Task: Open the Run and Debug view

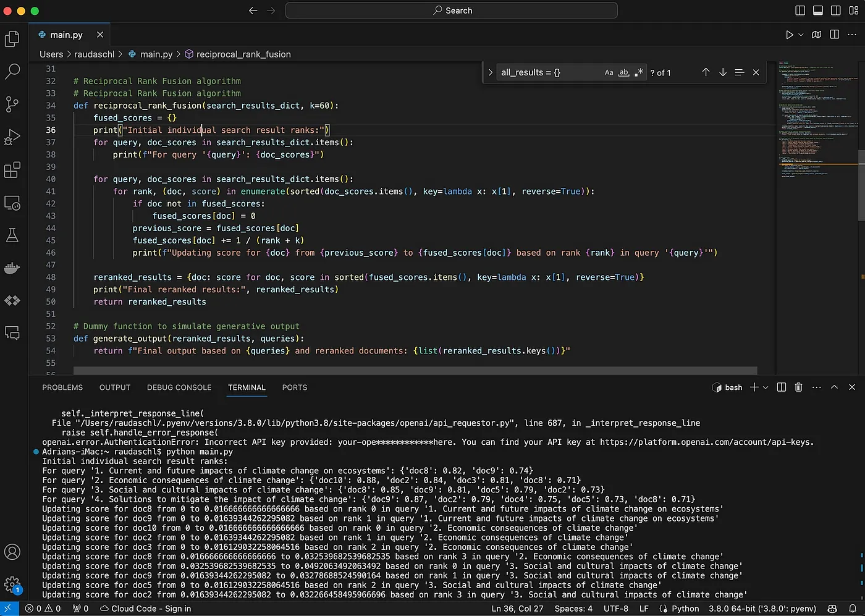Action: [x=12, y=137]
